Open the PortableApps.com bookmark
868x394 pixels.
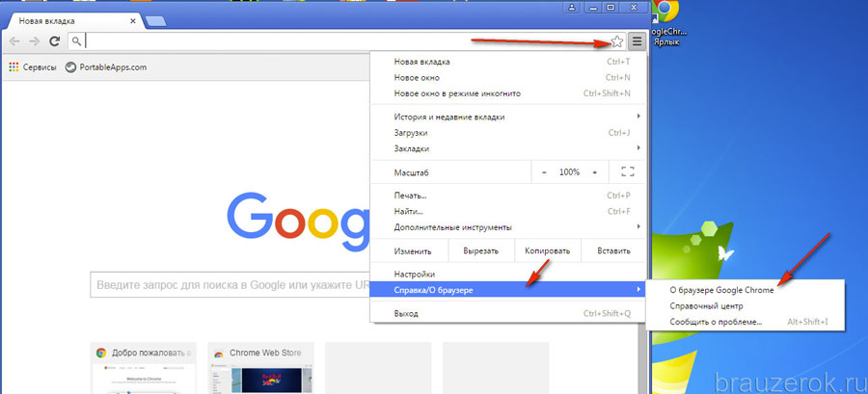(106, 67)
